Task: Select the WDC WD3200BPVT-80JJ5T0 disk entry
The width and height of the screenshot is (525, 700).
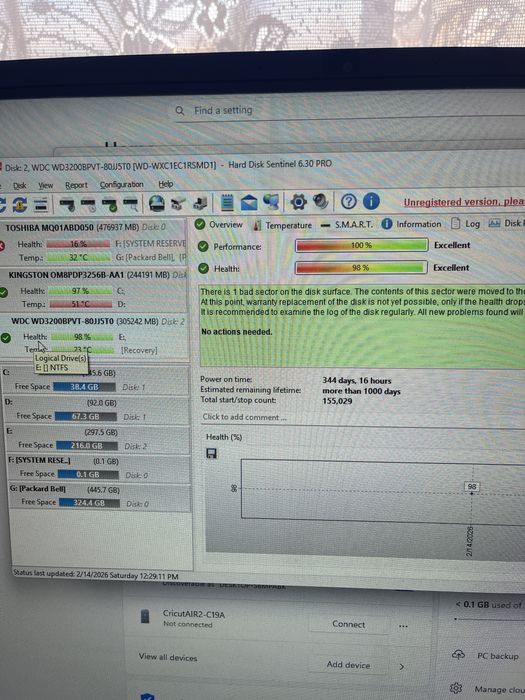Action: tap(95, 336)
